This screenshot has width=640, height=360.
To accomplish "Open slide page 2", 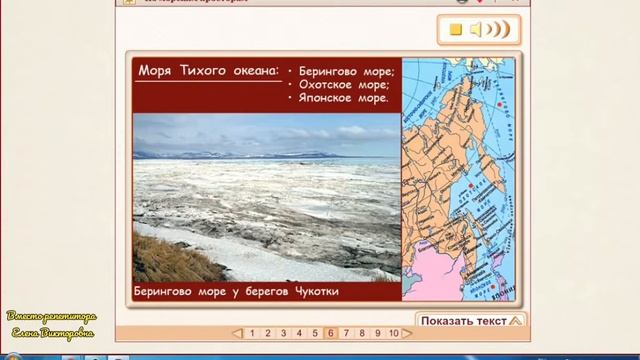I will pos(268,333).
